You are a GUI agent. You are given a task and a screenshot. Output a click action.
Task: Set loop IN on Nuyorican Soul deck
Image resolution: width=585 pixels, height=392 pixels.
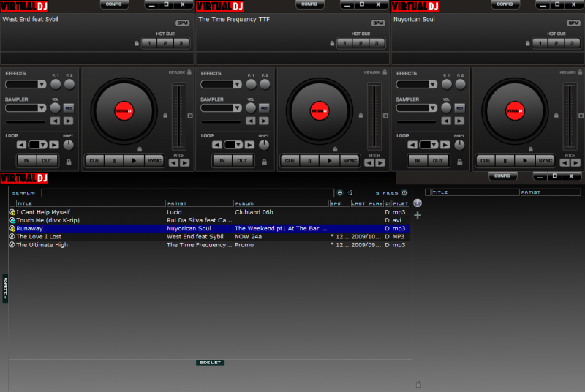pyautogui.click(x=418, y=161)
